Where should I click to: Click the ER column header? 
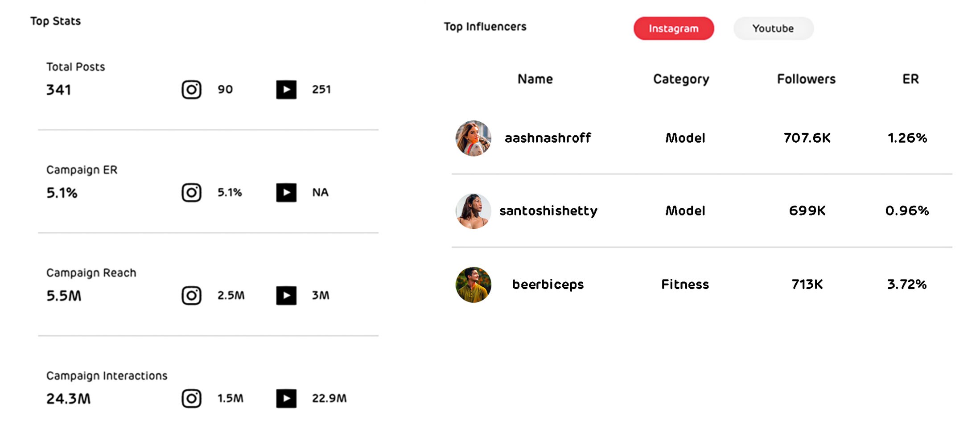[910, 79]
